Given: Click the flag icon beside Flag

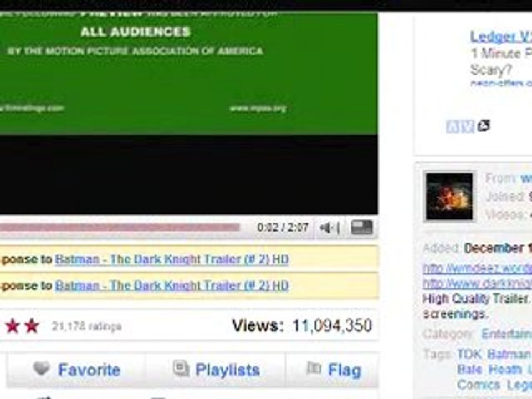Looking at the screenshot, I should 314,368.
